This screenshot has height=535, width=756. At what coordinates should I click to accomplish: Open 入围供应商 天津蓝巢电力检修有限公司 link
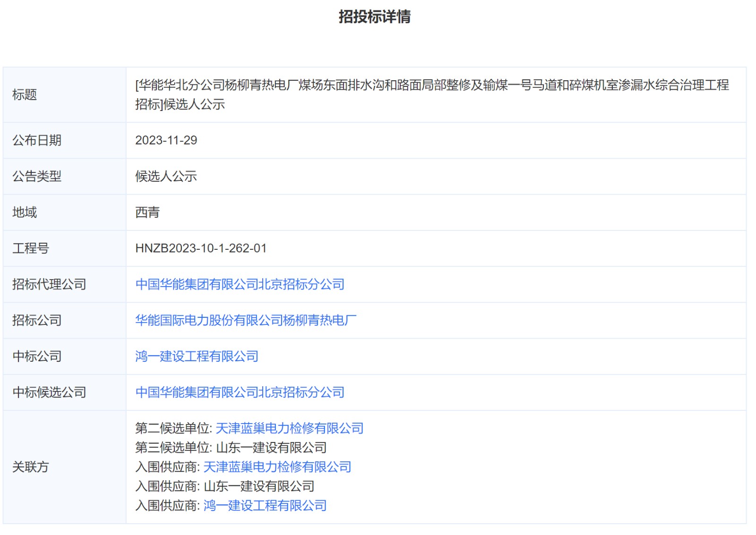277,467
